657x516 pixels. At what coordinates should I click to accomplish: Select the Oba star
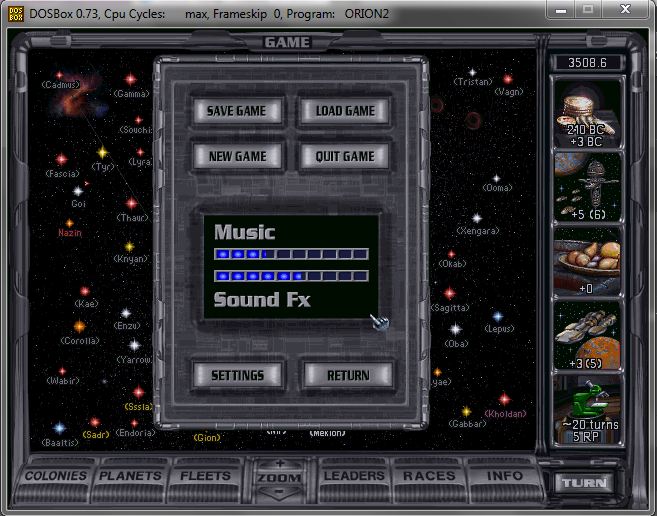click(x=455, y=329)
